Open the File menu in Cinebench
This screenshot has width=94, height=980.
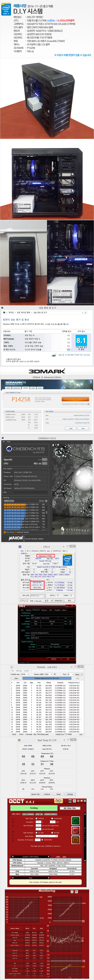4,442
